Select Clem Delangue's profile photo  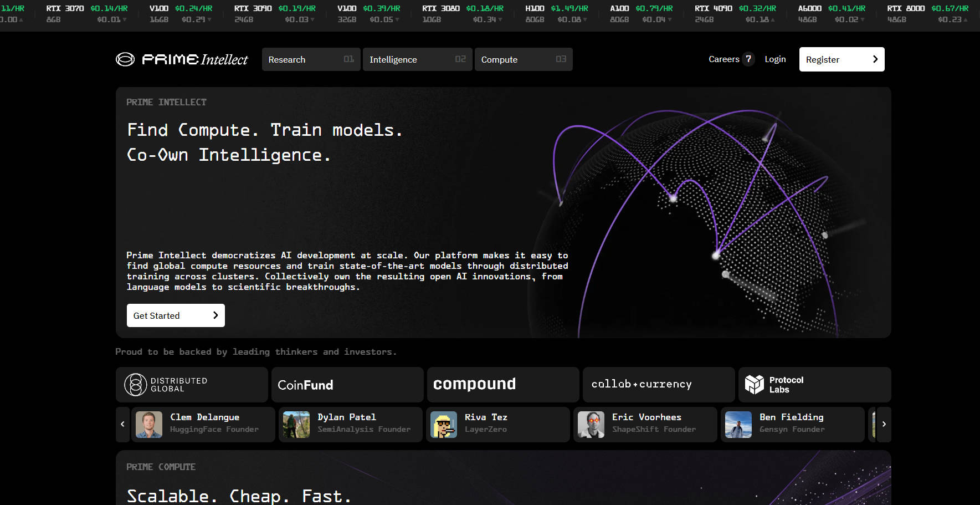[149, 425]
